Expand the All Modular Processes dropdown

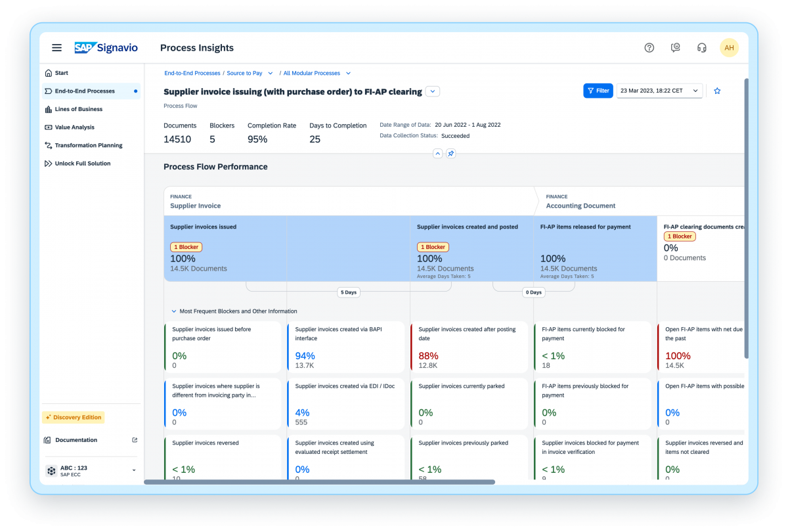348,73
